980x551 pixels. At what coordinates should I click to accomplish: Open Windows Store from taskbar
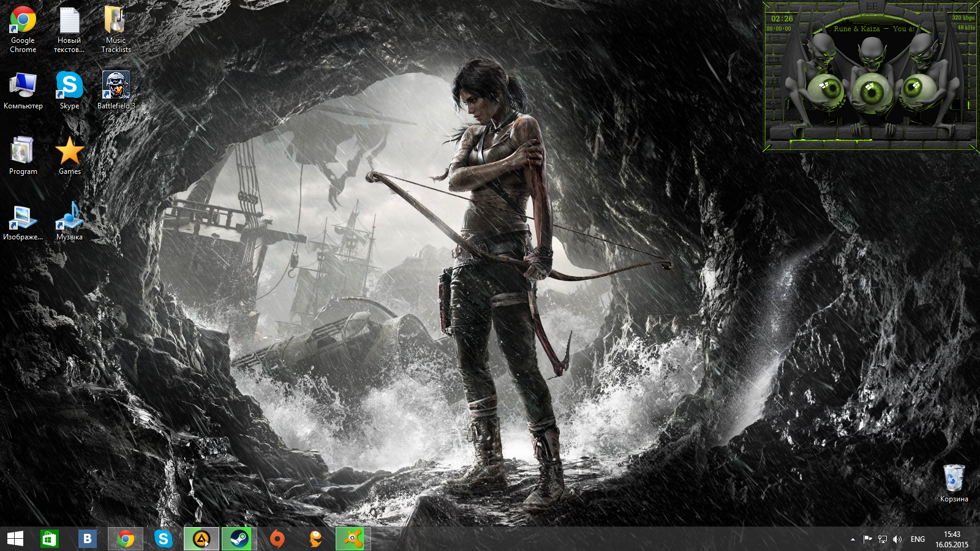(50, 539)
